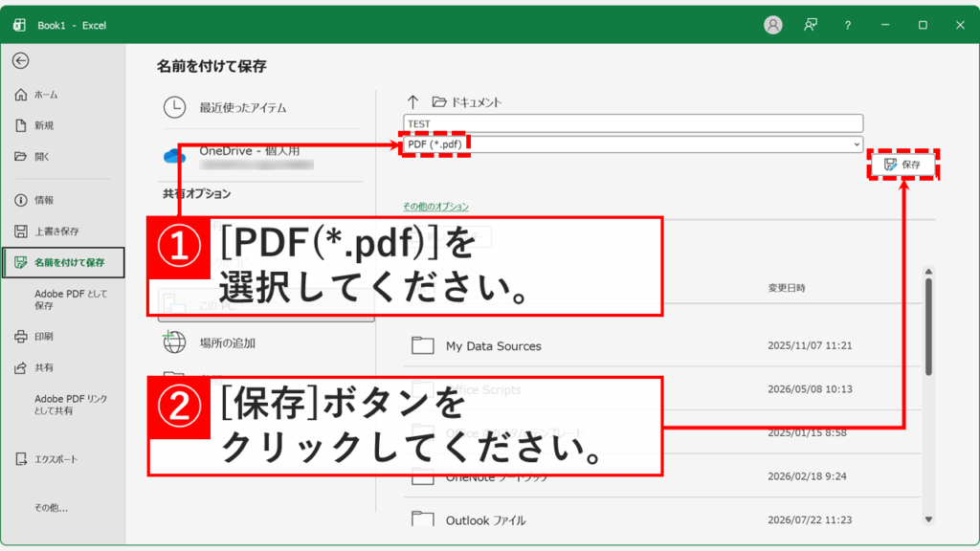Select 名前を付けて保存 in the sidebar
The image size is (980, 551).
click(x=63, y=262)
